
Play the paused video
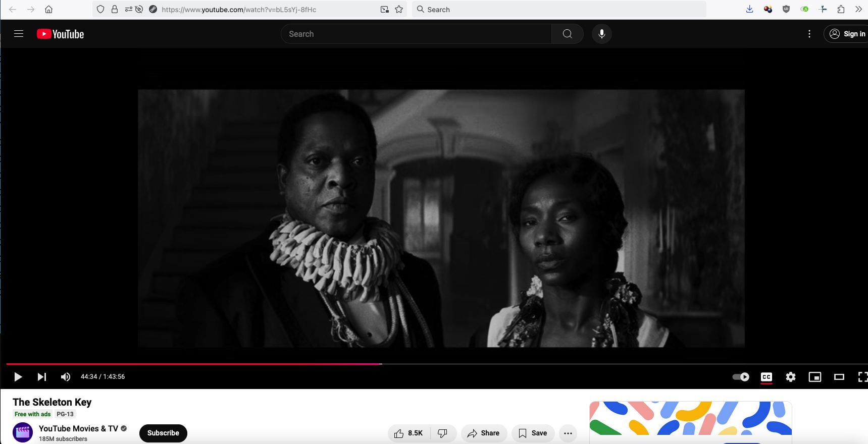18,377
